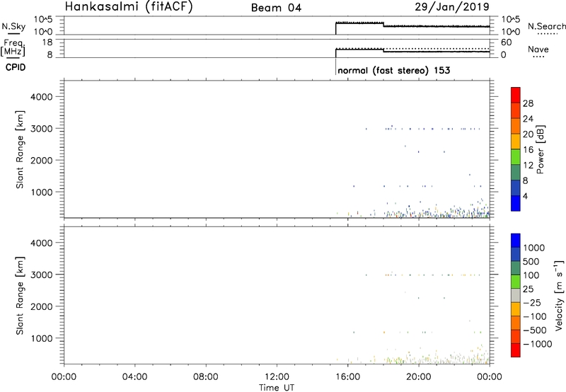The height and width of the screenshot is (392, 566).
Task: Click the 4000 tick in the power panel
Action: (x=42, y=97)
